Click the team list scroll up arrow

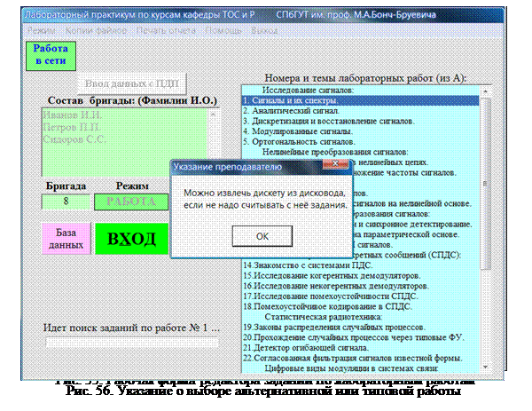coord(213,115)
